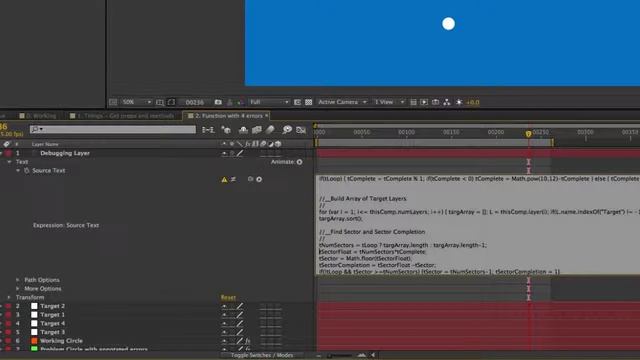
Task: Toggle the viewer mask visibility icon
Action: 171,102
